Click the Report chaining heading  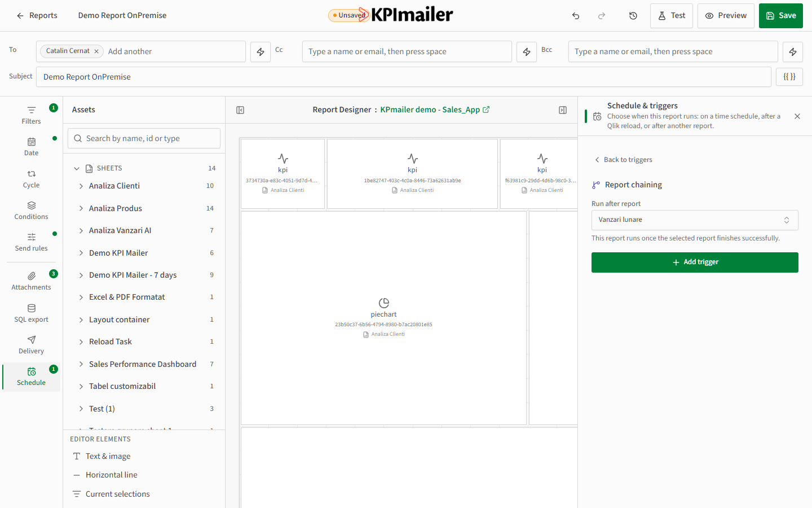633,185
